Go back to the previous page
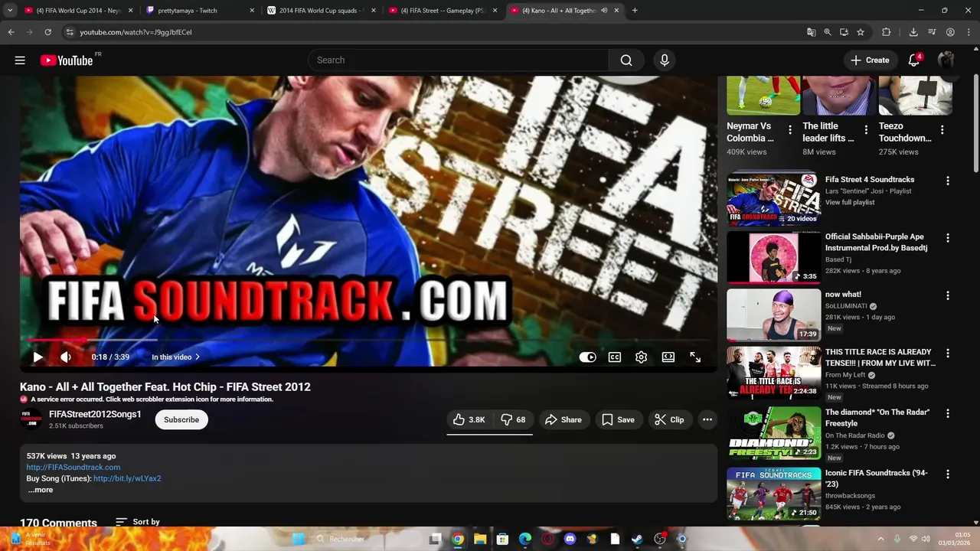Image resolution: width=980 pixels, height=551 pixels. coord(11,32)
